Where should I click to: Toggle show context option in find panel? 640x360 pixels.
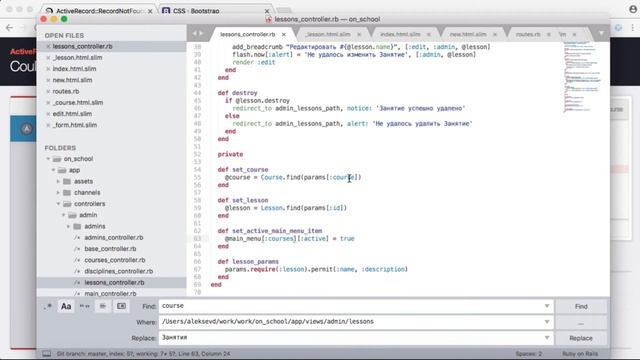click(103, 306)
